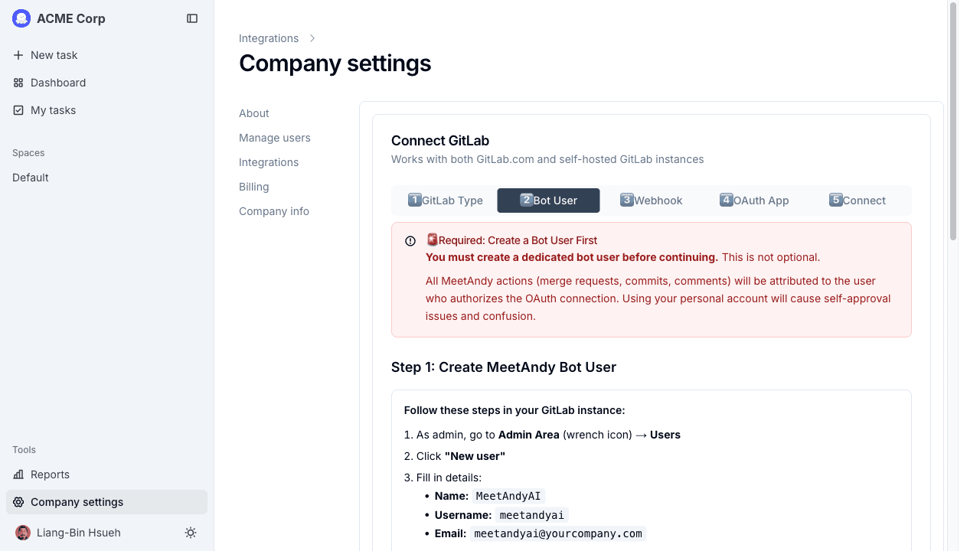This screenshot has width=980, height=551.
Task: Click the Company settings gear icon
Action: click(x=18, y=502)
